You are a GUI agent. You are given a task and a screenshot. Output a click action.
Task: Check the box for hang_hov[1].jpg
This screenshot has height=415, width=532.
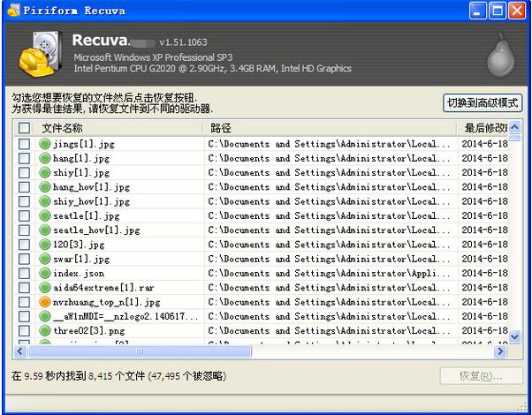pyautogui.click(x=24, y=187)
